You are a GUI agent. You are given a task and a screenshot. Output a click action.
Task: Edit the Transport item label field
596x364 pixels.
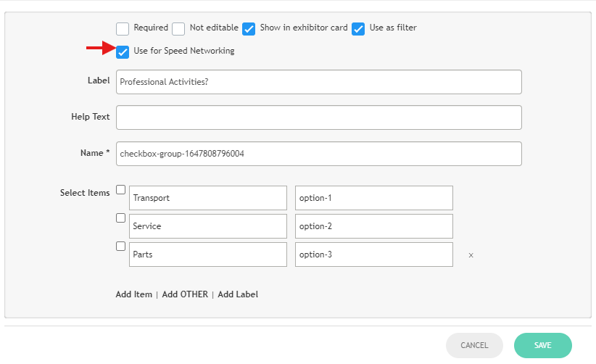(x=208, y=198)
